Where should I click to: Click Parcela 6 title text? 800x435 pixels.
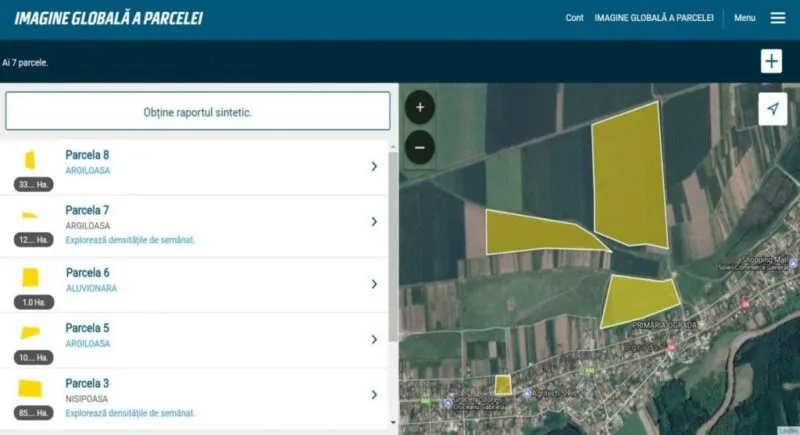point(87,273)
